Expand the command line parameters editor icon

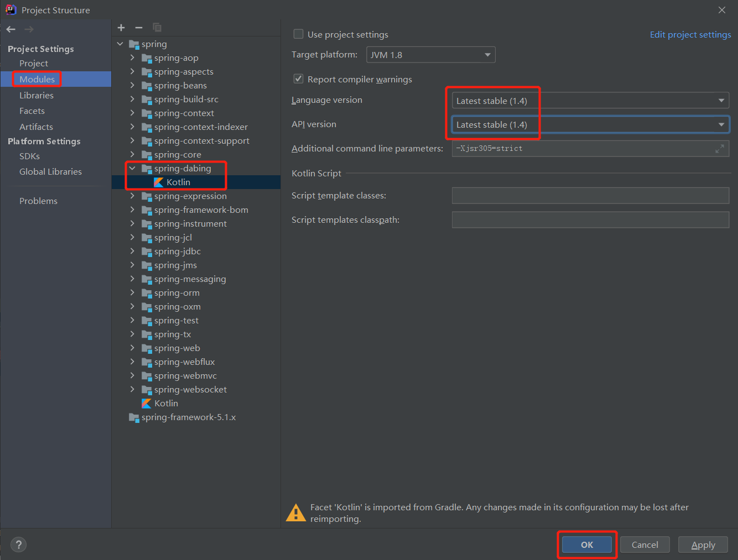point(720,148)
